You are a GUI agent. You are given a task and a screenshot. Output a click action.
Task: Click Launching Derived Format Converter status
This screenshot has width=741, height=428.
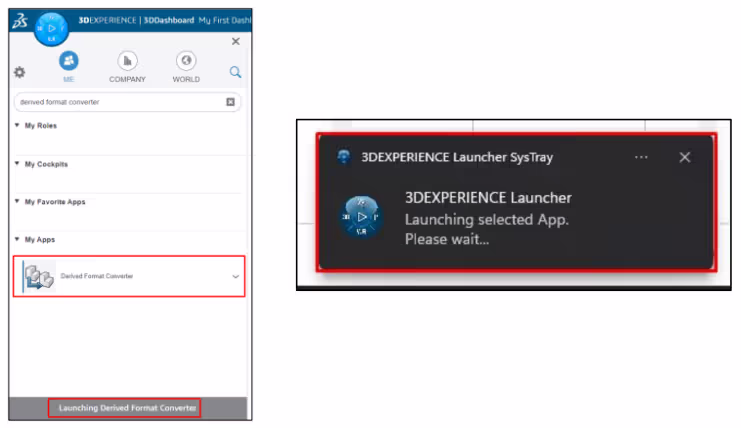[127, 408]
